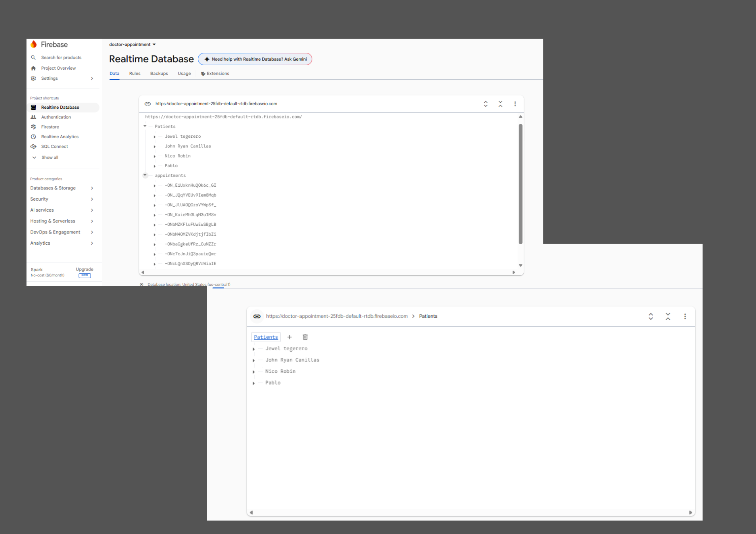
Task: Click the Gemini sparkle icon
Action: pos(207,59)
